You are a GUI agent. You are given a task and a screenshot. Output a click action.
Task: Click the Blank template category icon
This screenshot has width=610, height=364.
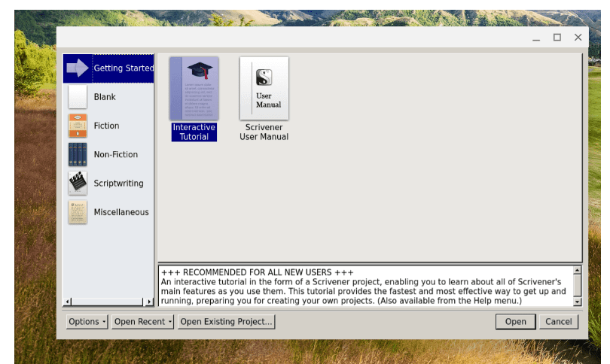pos(78,97)
